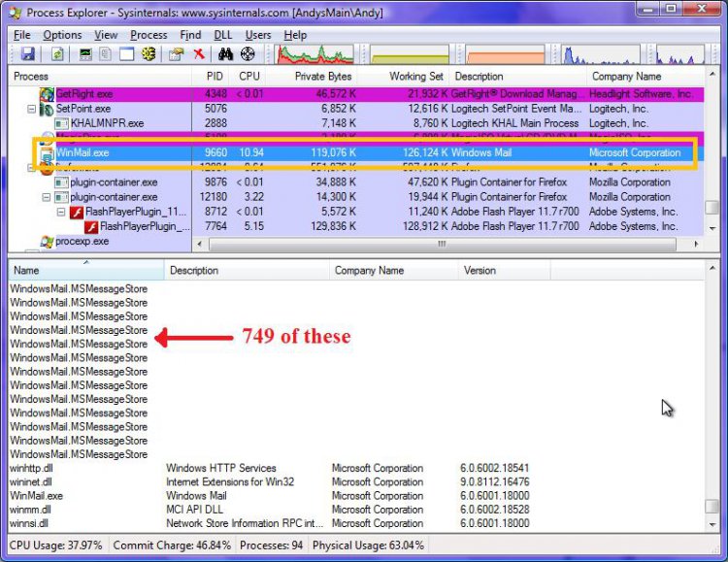Collapse the FlashPlayerPlugin 8712 tree node
Screen dimensions: 728x562
pyautogui.click(x=61, y=213)
